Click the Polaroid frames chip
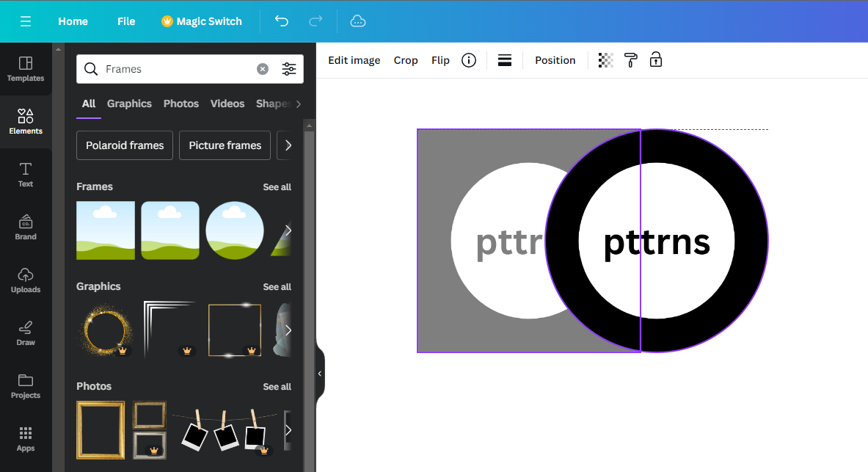This screenshot has height=472, width=868. [125, 145]
